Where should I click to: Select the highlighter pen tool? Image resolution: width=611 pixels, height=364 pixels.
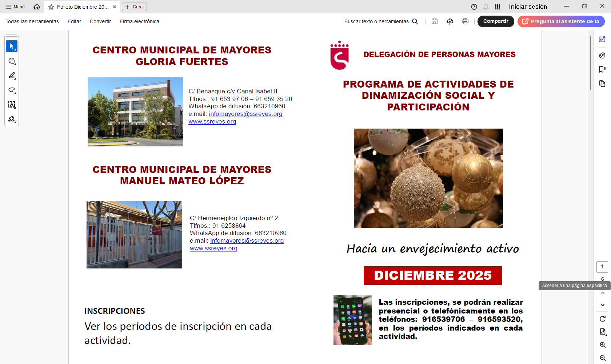click(12, 76)
